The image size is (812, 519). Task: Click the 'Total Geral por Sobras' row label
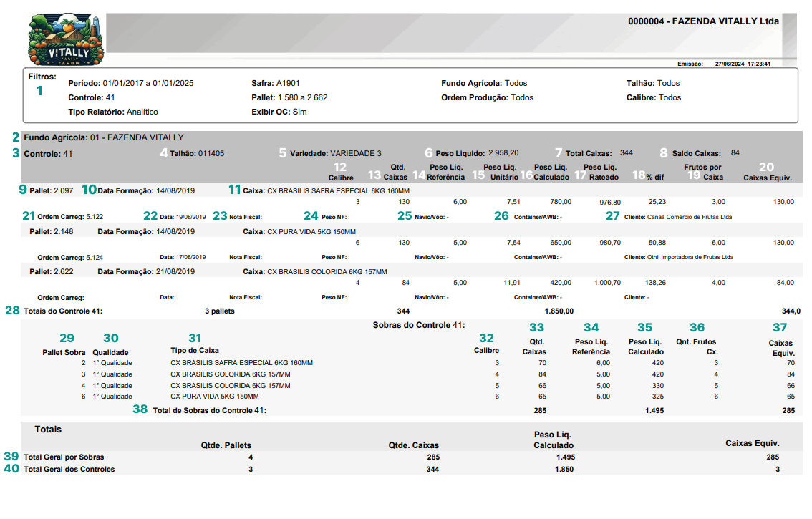[64, 457]
